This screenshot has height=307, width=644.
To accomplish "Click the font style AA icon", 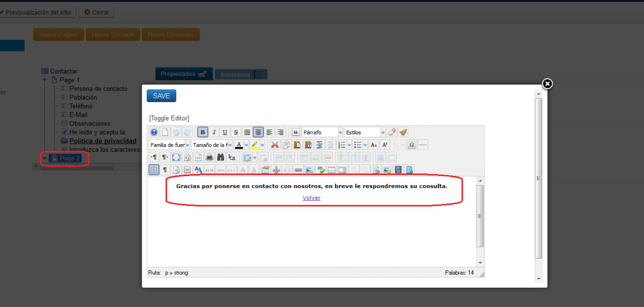I will [198, 169].
